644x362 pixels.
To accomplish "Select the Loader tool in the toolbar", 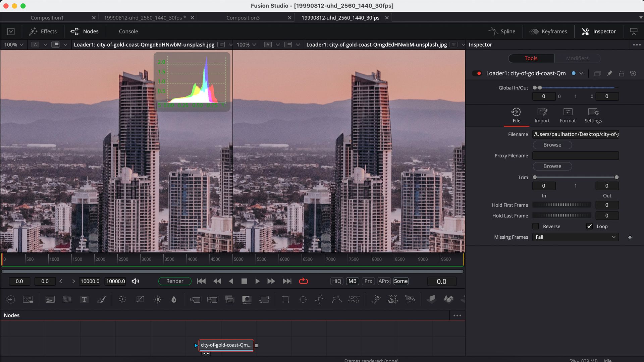I will (10, 299).
